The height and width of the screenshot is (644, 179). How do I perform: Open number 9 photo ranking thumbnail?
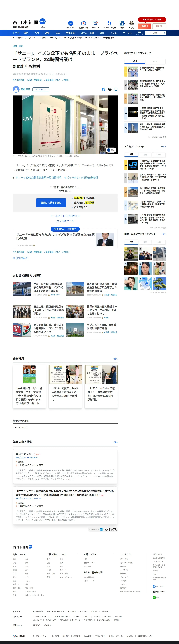159,284
